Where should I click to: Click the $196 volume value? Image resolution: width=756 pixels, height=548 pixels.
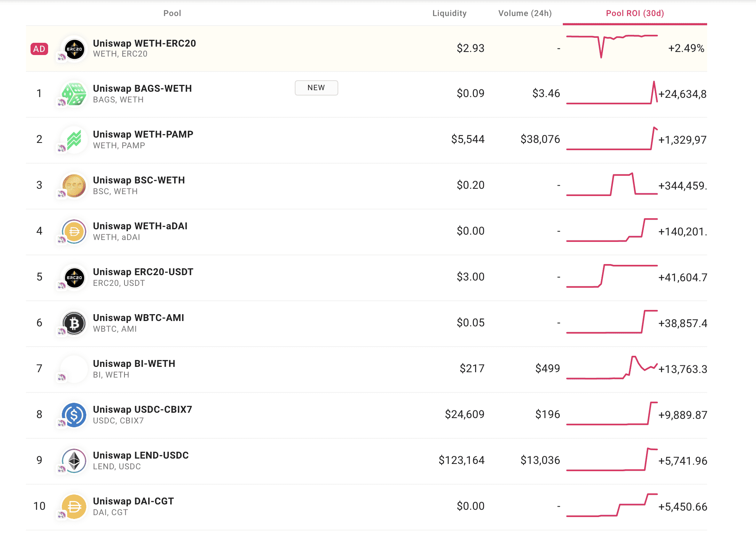pos(548,414)
